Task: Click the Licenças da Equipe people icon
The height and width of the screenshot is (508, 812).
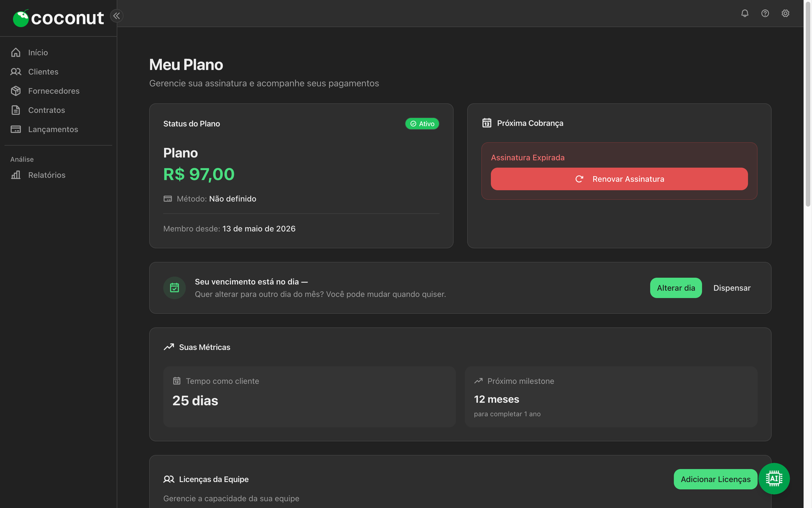Action: pyautogui.click(x=168, y=479)
